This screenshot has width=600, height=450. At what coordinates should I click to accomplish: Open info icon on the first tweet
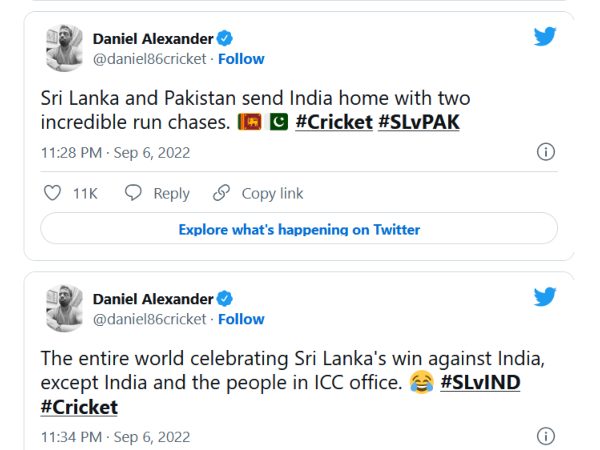pos(546,153)
